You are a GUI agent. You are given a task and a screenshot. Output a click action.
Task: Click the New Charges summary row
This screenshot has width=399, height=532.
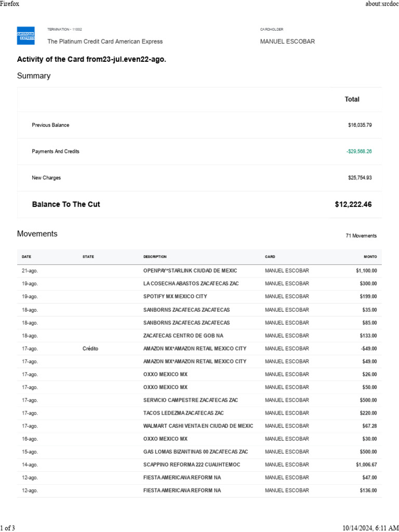coord(46,178)
